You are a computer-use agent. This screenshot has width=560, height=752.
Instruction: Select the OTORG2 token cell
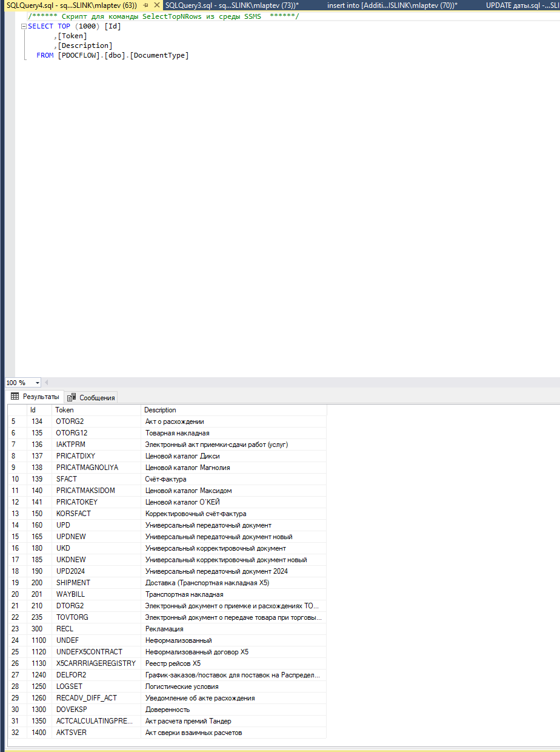96,421
